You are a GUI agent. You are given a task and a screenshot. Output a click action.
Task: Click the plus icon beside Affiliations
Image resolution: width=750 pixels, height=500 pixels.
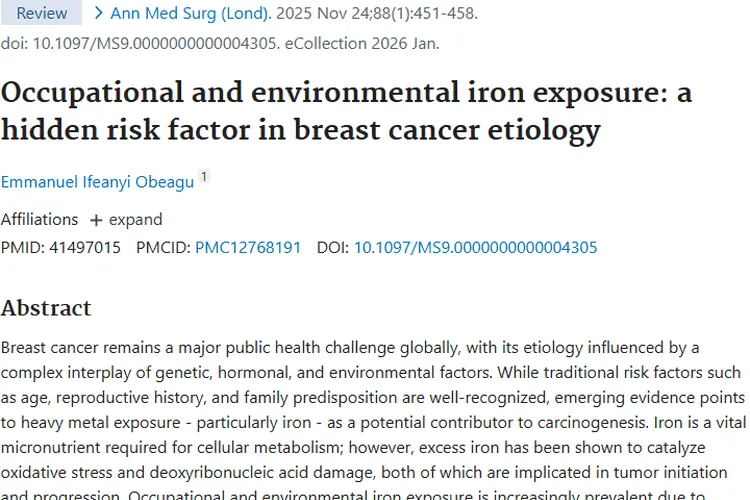pos(96,220)
